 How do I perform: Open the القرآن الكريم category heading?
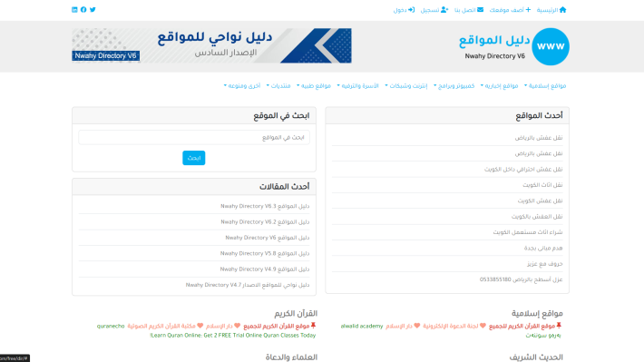[x=296, y=314]
